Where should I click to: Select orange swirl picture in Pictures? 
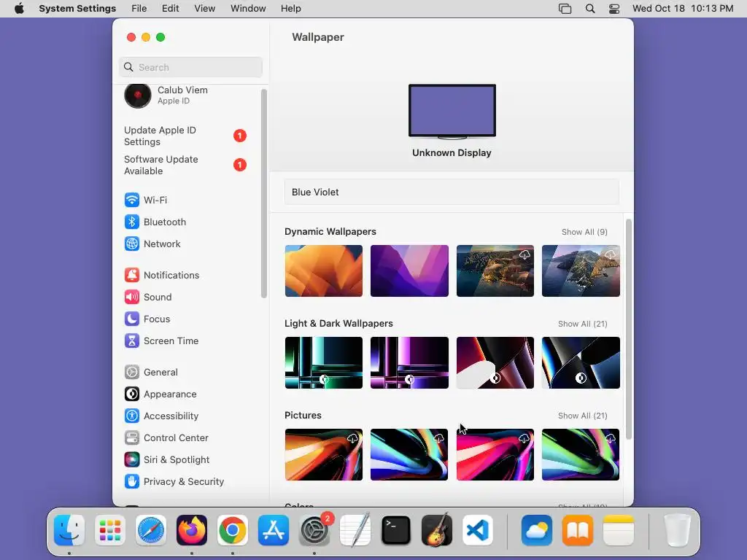click(323, 455)
